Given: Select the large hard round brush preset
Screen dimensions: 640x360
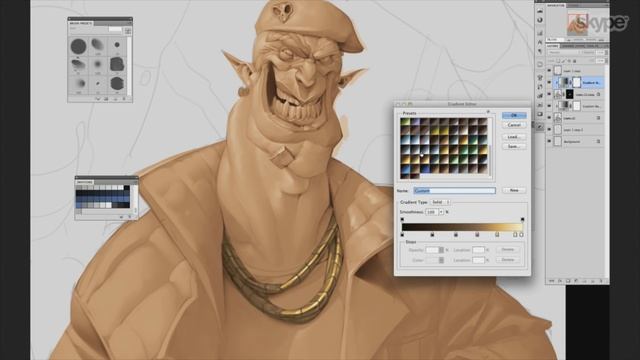Looking at the screenshot, I should (x=78, y=47).
